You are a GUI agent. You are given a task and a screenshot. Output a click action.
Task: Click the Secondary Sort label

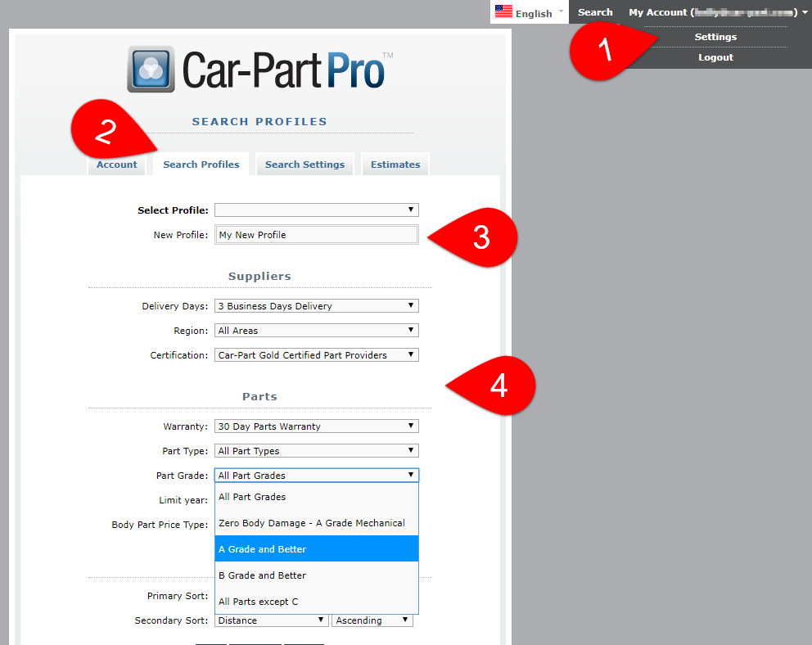tap(171, 620)
